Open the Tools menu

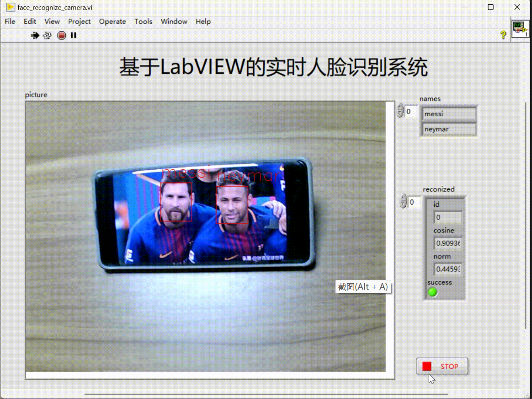click(x=143, y=22)
